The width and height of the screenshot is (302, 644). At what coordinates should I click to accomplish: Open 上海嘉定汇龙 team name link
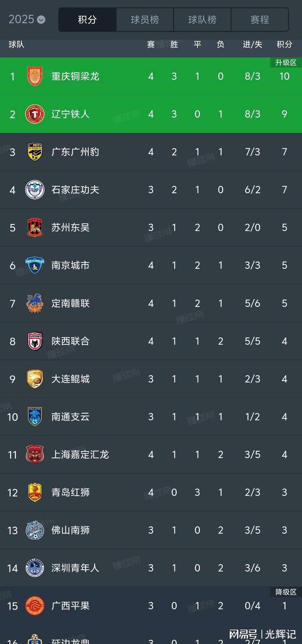pyautogui.click(x=80, y=455)
